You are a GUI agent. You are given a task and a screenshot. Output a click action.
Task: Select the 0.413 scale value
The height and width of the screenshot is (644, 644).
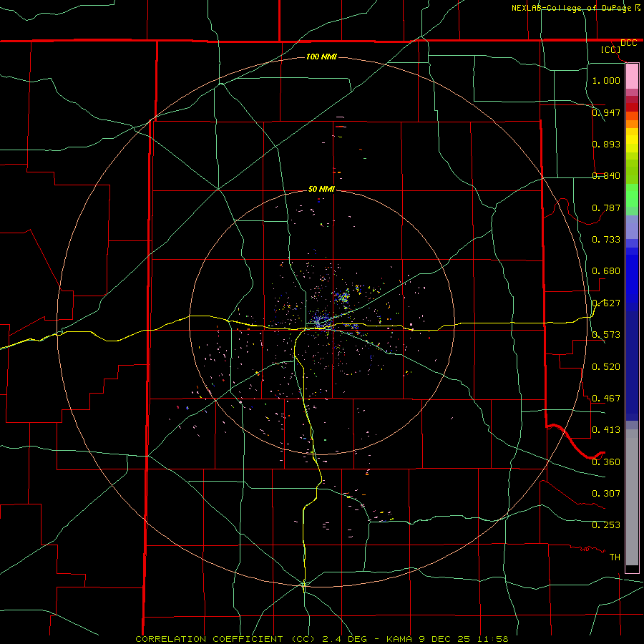pyautogui.click(x=606, y=430)
